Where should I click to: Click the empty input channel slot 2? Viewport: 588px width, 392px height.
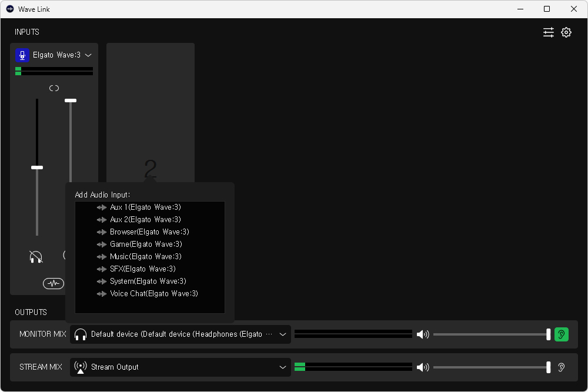tap(151, 112)
